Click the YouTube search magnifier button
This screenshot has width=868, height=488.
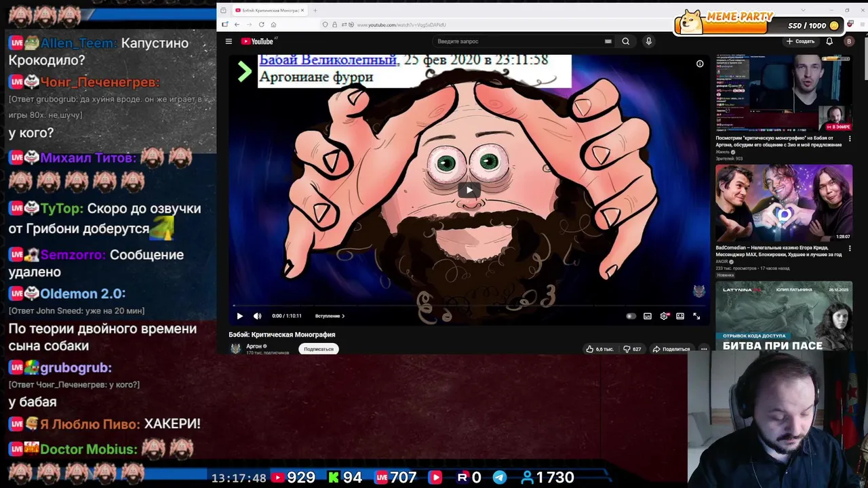click(x=625, y=41)
